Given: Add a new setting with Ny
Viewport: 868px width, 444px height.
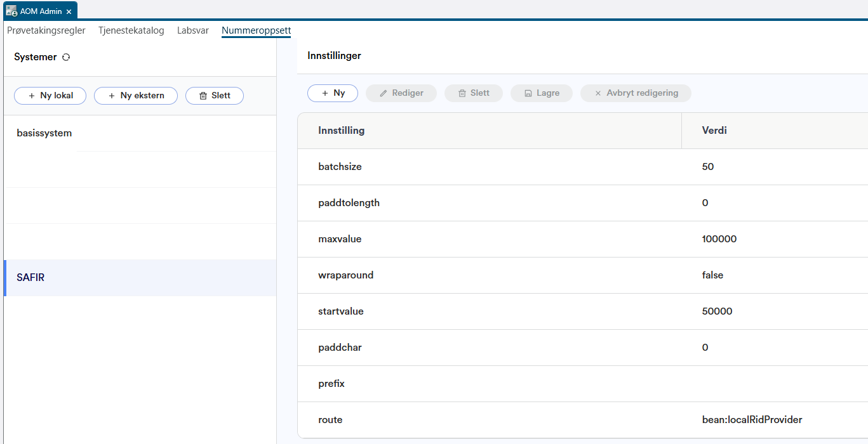Looking at the screenshot, I should point(333,93).
